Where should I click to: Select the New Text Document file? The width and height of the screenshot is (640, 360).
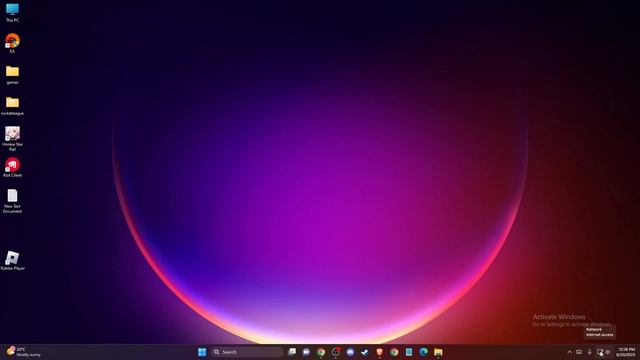click(x=12, y=201)
